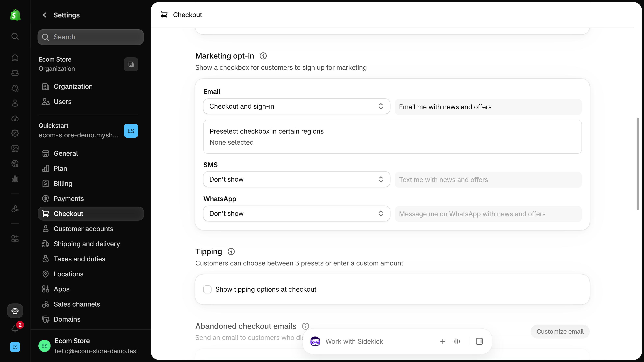Image resolution: width=644 pixels, height=362 pixels.
Task: Open Organization settings page
Action: [x=91, y=86]
